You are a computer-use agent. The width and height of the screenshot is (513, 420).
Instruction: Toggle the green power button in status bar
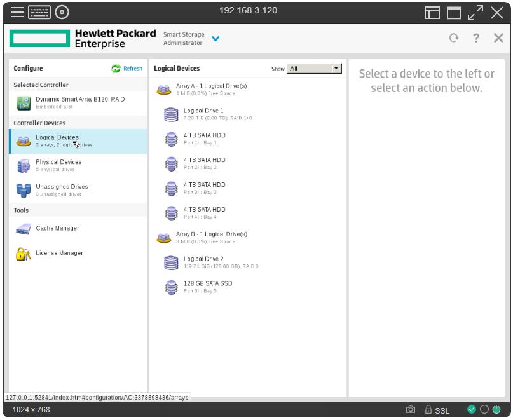(496, 410)
